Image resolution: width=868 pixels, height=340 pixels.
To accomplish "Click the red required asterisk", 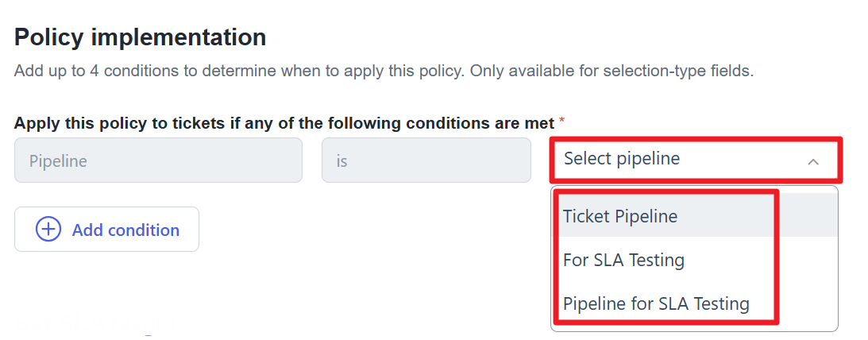I will coord(562,120).
